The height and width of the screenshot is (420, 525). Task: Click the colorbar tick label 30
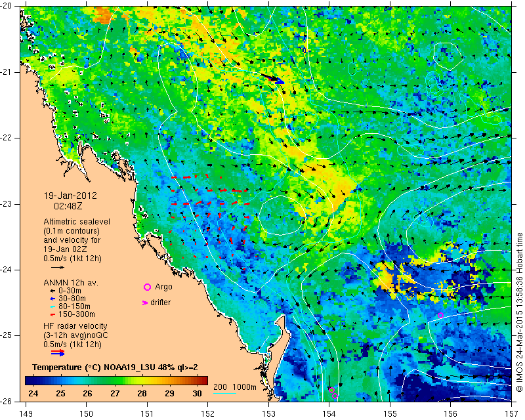click(198, 394)
